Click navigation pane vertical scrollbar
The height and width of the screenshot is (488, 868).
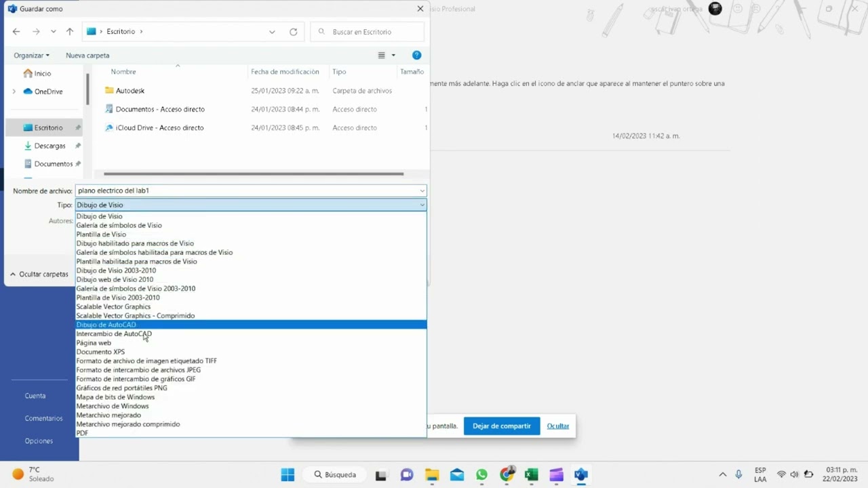88,89
